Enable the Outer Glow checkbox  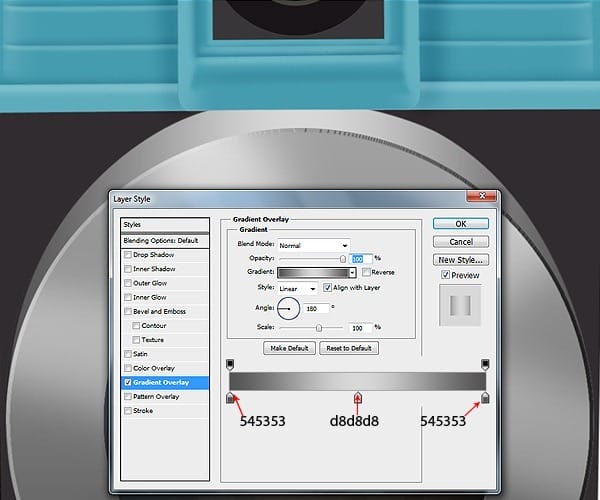click(x=128, y=283)
